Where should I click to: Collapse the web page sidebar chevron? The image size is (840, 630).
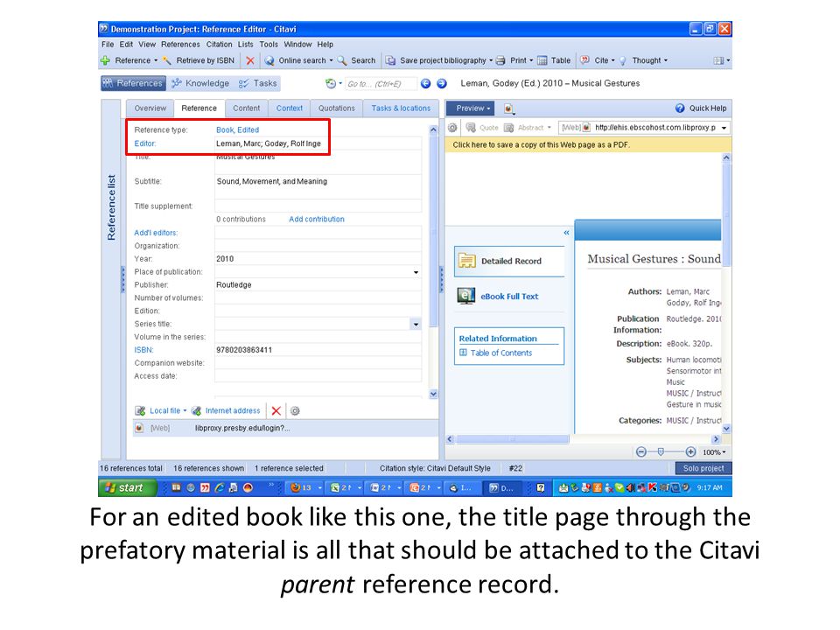(x=566, y=233)
